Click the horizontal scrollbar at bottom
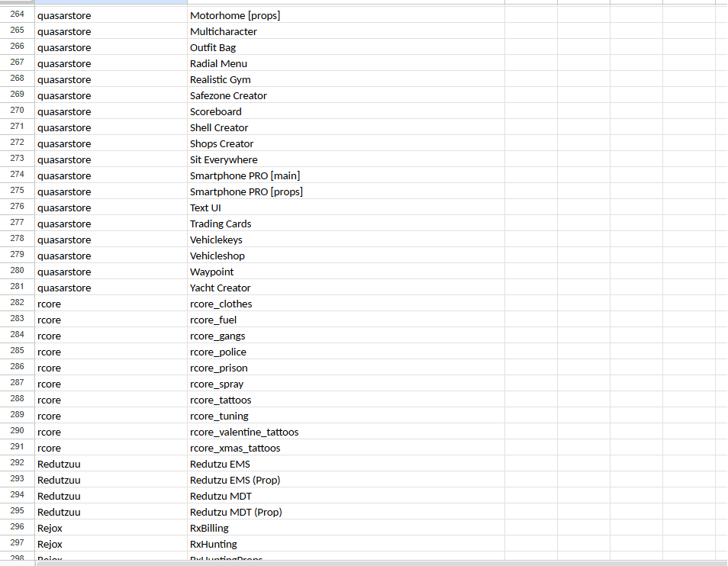 tap(381, 563)
